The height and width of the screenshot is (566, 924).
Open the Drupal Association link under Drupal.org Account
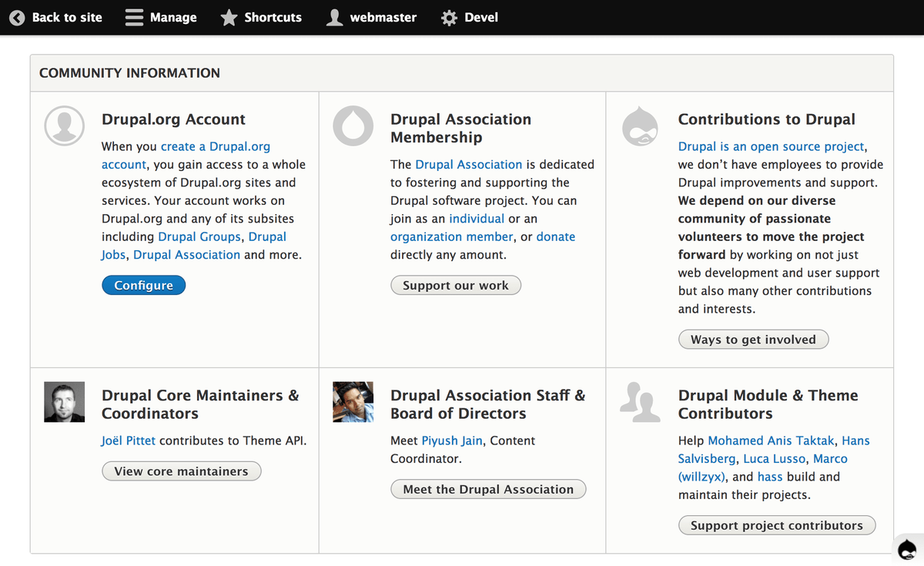coord(187,255)
